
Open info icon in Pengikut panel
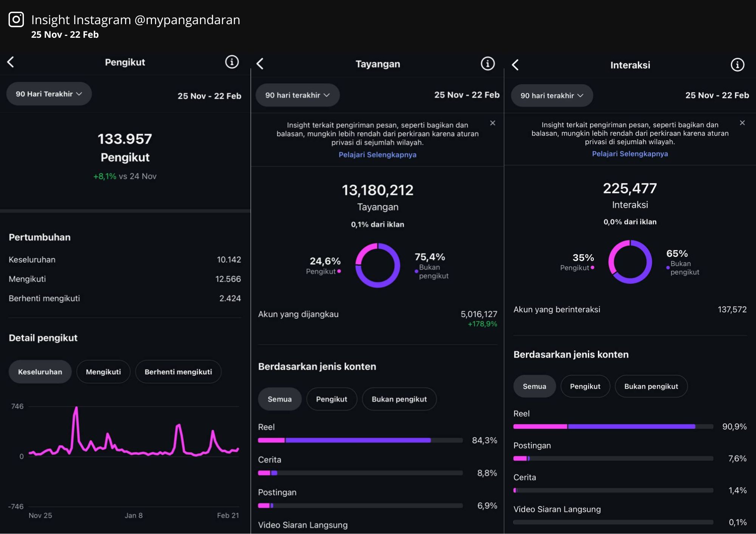(232, 62)
